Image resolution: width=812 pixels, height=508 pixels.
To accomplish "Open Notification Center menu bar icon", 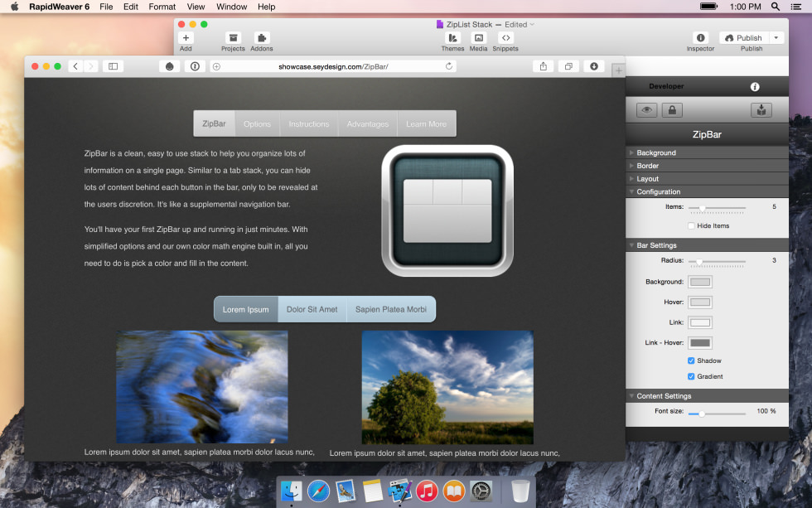I will click(x=796, y=7).
